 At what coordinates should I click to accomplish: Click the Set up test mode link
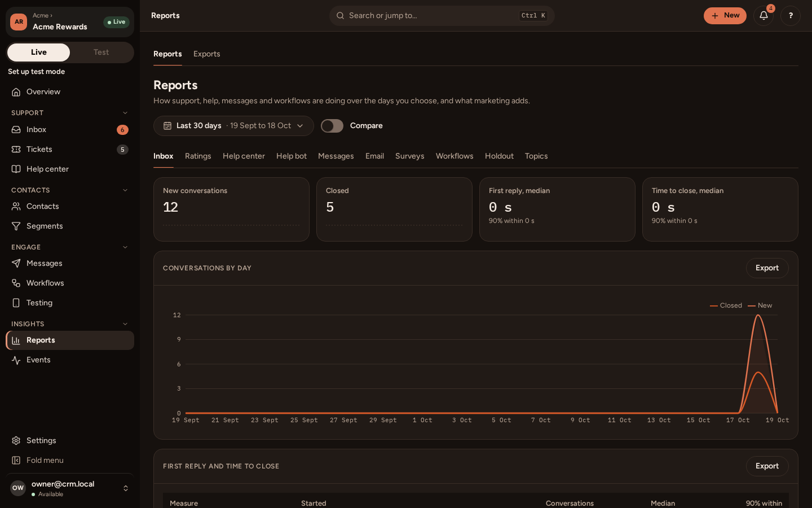point(37,72)
